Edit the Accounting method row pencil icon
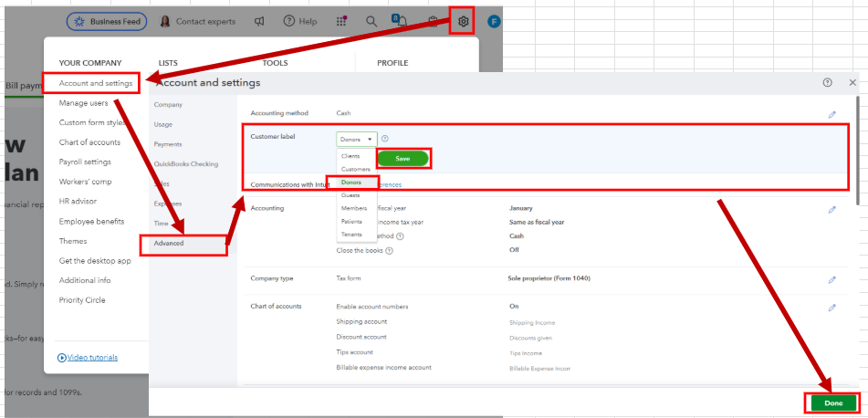 click(832, 115)
